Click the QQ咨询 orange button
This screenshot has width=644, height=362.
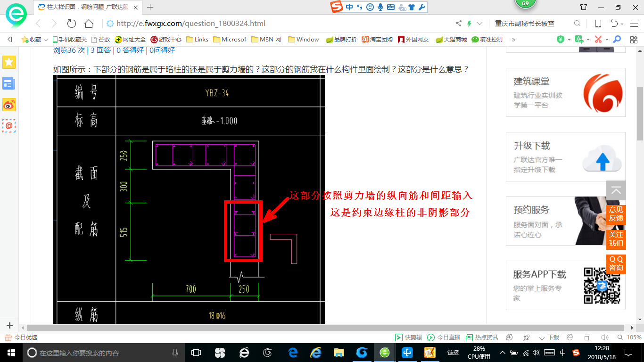click(616, 263)
